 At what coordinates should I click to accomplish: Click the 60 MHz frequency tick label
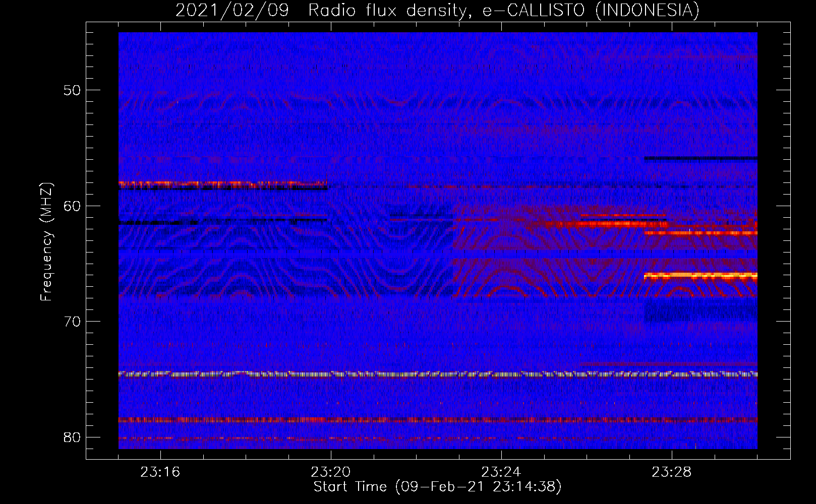point(72,206)
